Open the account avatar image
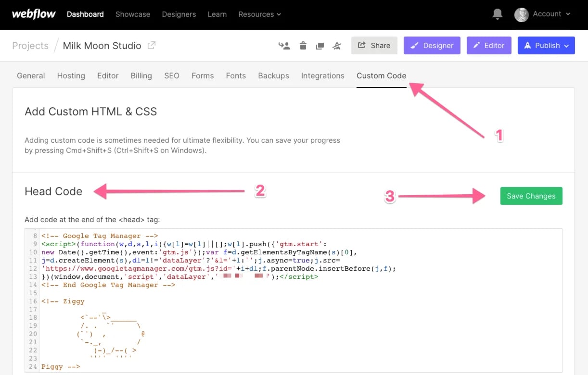588x375 pixels. [x=521, y=15]
